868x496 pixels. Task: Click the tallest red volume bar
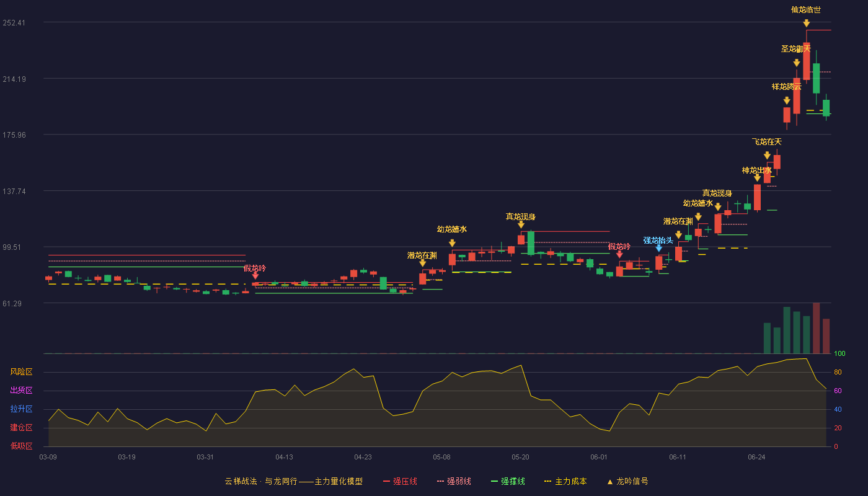click(x=817, y=328)
